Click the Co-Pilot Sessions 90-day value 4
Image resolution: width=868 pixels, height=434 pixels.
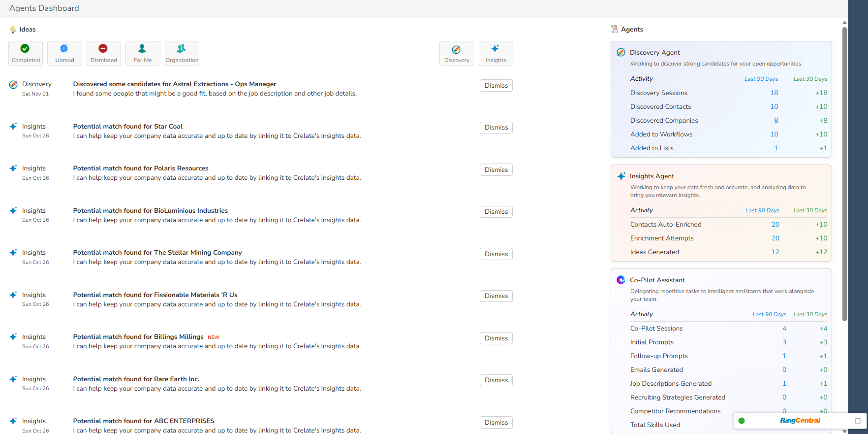784,329
